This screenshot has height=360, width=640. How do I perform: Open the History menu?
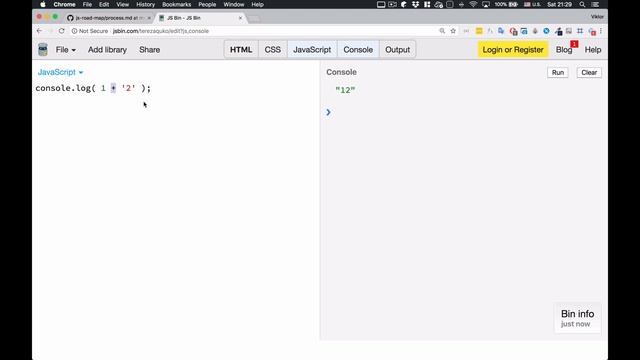click(145, 4)
